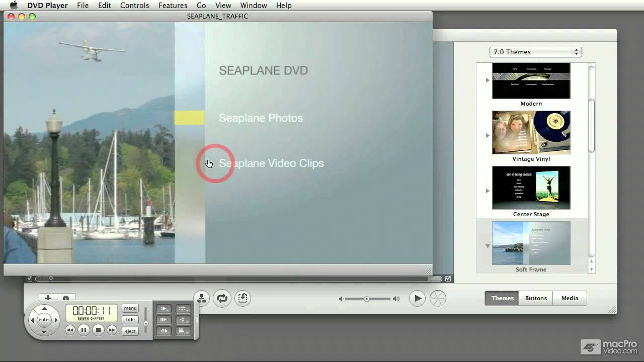Open the Apple menu
The image size is (644, 362).
tap(14, 6)
